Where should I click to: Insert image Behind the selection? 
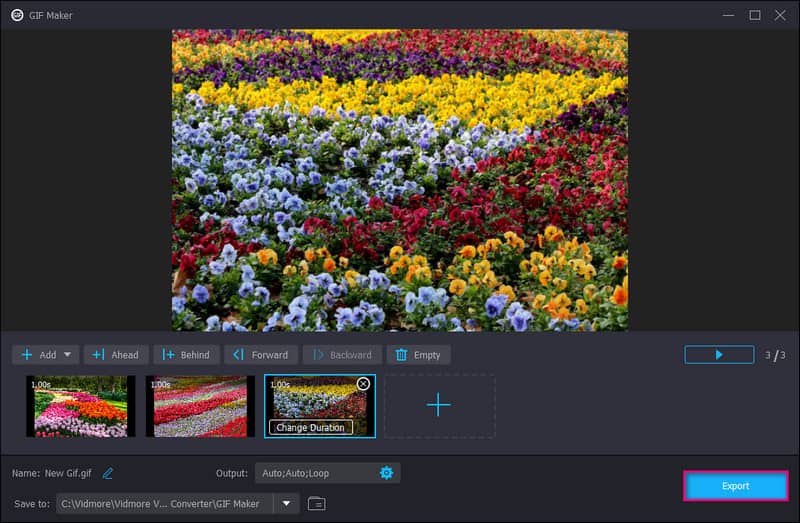(186, 355)
